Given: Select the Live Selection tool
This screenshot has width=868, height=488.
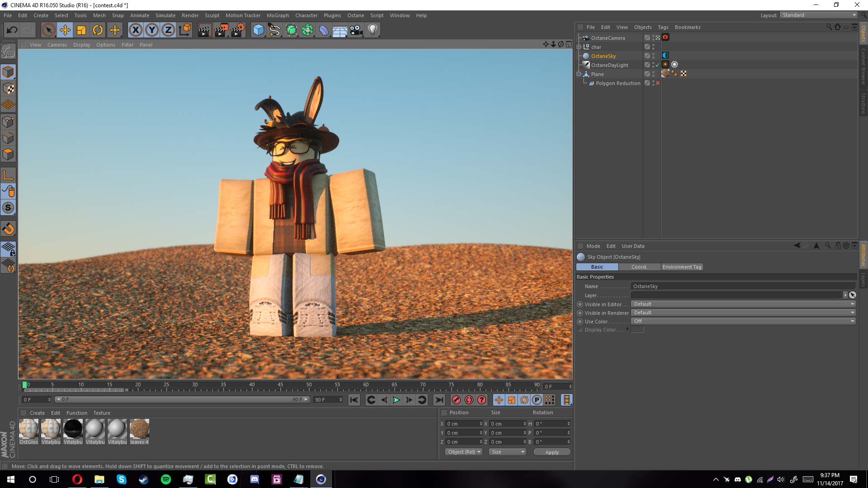Looking at the screenshot, I should coord(48,30).
